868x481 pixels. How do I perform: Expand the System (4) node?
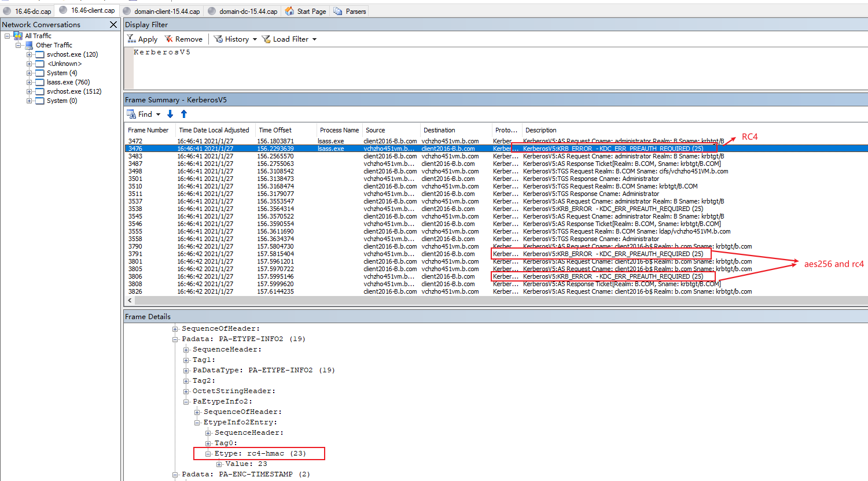29,73
